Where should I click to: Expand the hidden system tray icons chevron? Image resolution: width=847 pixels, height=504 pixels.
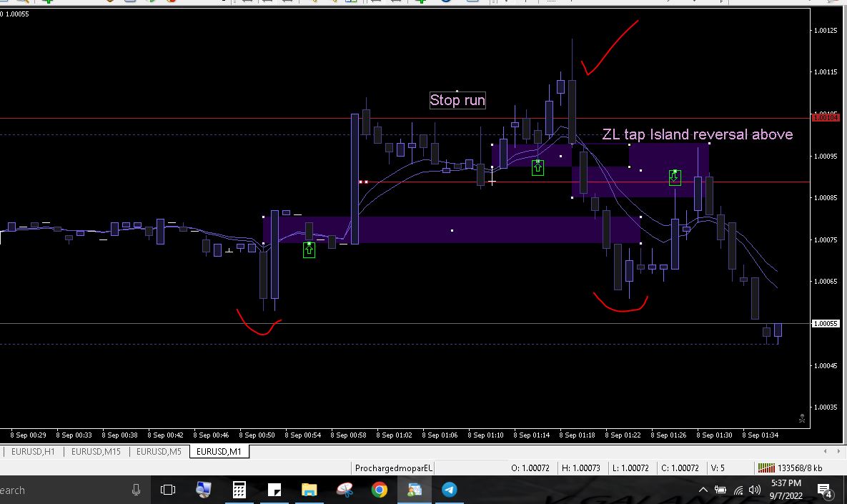703,490
